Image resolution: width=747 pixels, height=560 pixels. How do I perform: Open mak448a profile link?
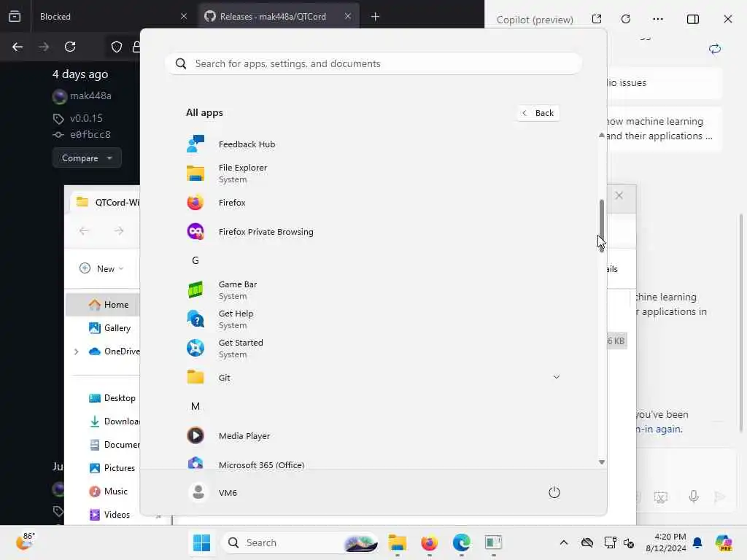[x=90, y=96]
